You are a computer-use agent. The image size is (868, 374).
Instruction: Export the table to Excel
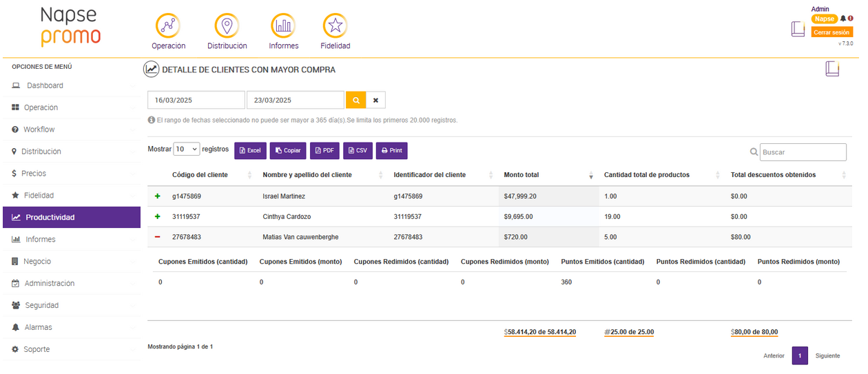click(x=250, y=150)
